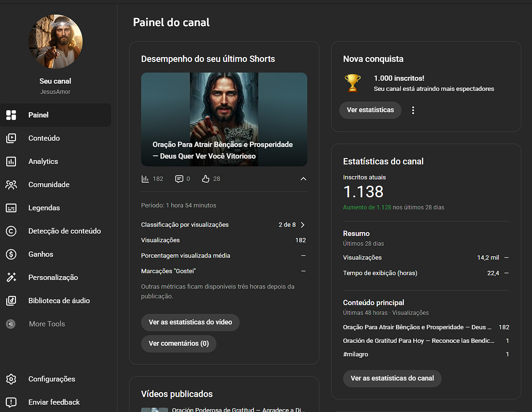Screen dimensions: 532x412
Task: Select Enviar feedback in sidebar
Action: 56,402
